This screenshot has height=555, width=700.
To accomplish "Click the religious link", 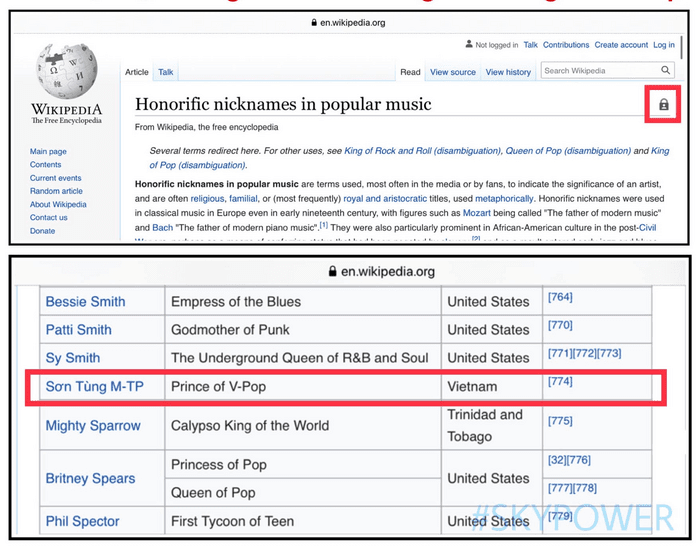I will click(207, 199).
